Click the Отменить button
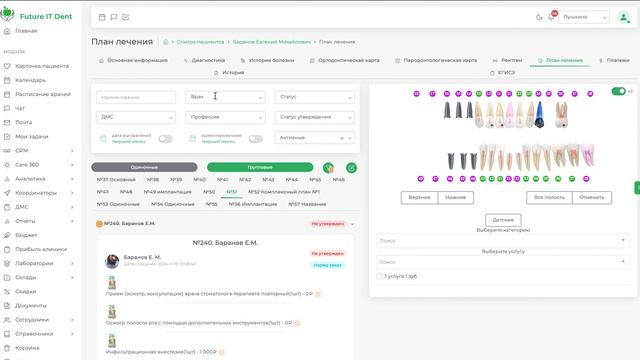This screenshot has height=360, width=640. pyautogui.click(x=592, y=198)
